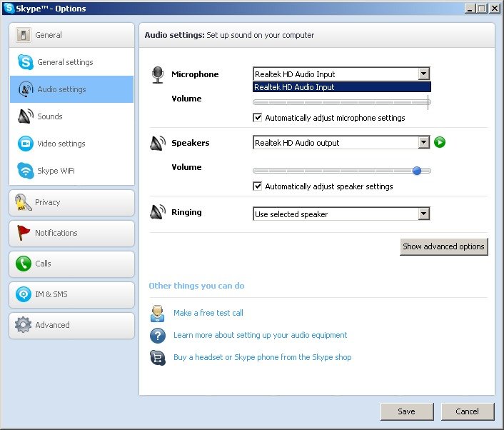Click the speakers volume slider blue knob

coord(417,171)
